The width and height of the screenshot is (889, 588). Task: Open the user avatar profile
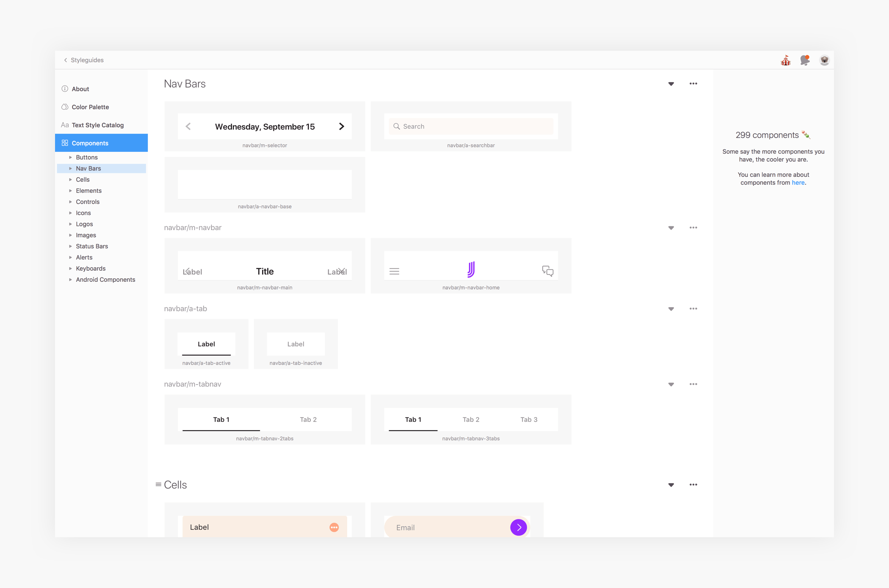(824, 60)
